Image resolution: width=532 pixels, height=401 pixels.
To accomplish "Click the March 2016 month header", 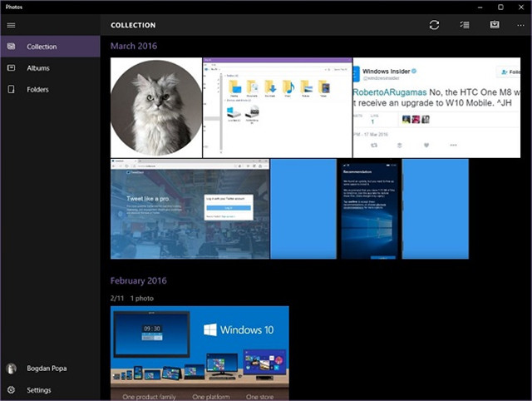I will 134,46.
